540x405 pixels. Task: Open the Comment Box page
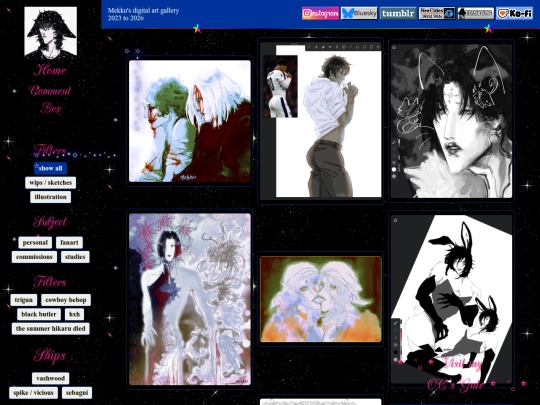tap(50, 99)
